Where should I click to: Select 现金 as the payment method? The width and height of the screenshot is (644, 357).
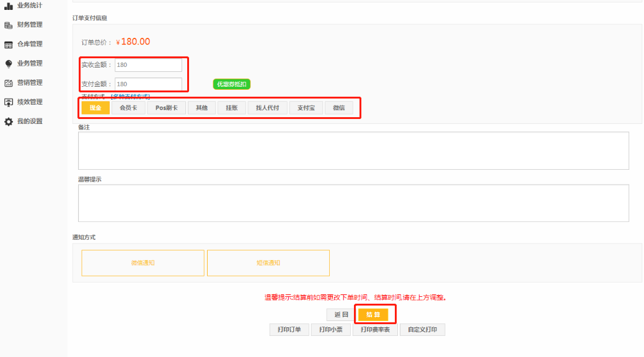95,108
